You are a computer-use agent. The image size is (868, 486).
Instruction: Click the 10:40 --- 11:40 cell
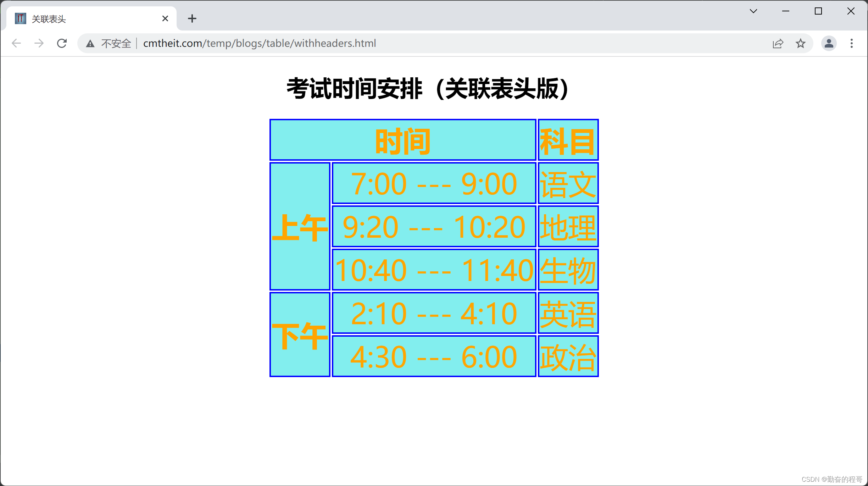[434, 270]
